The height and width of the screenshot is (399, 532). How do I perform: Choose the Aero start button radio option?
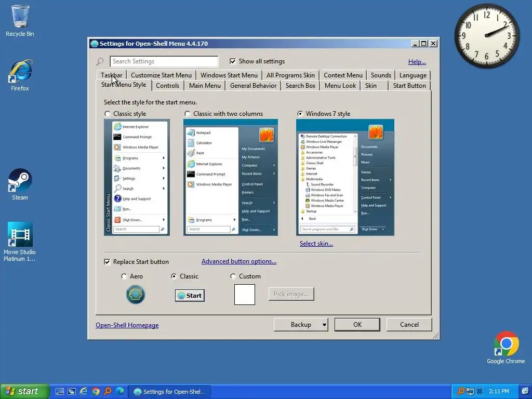124,276
